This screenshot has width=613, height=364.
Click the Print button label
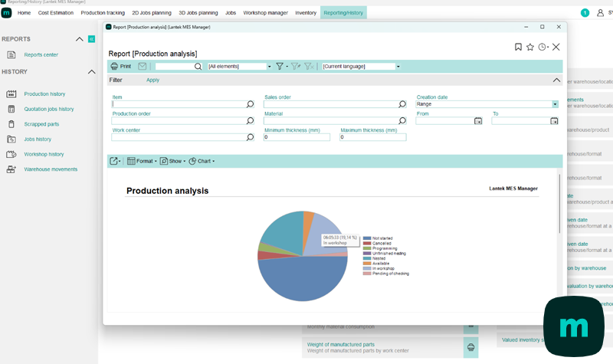click(126, 67)
